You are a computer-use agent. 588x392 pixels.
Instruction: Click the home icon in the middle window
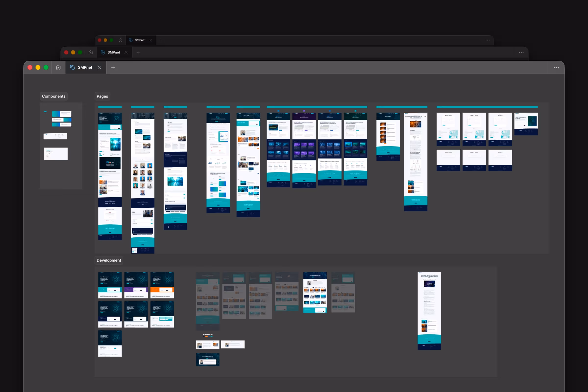point(91,52)
